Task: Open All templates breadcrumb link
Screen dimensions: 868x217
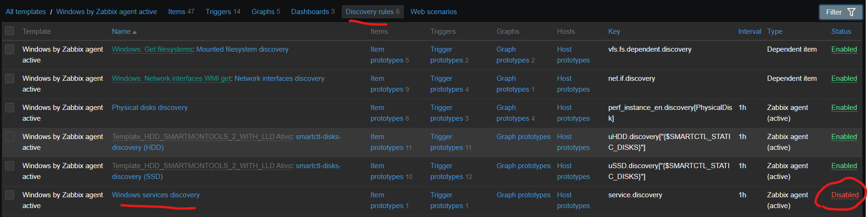Action: [x=26, y=12]
